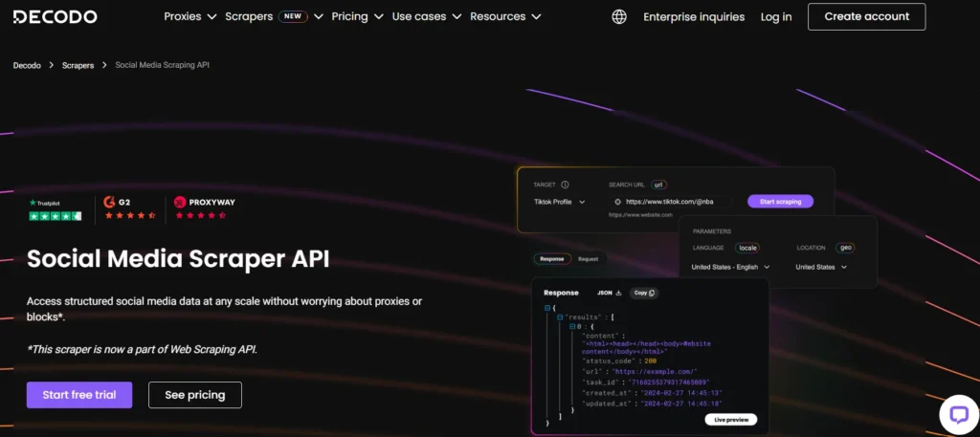980x437 pixels.
Task: Click the NEW badge beside Scrapers
Action: [293, 17]
